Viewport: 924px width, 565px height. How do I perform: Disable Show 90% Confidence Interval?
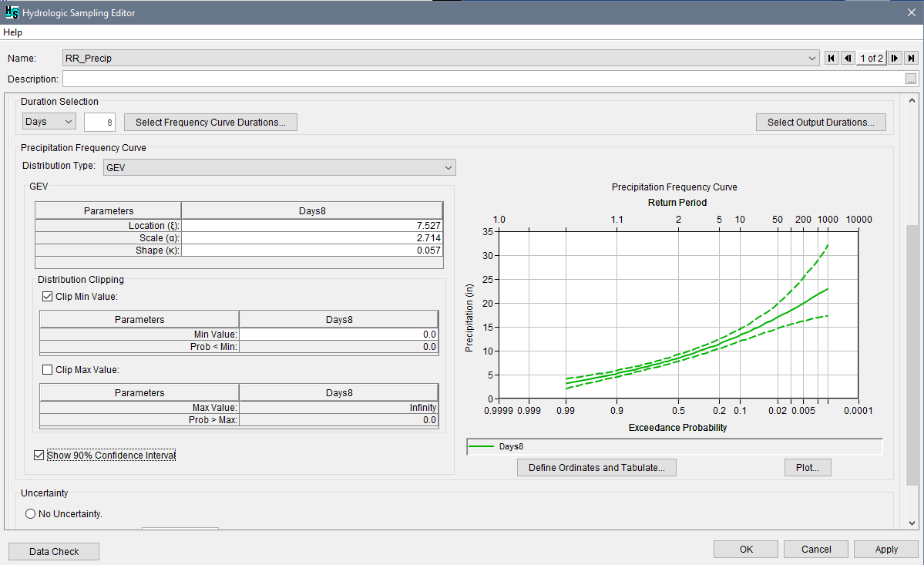click(39, 455)
